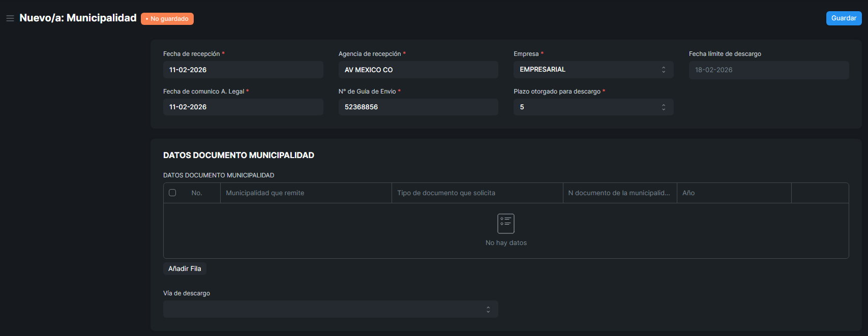Click the Fecha de recepción field
The image size is (868, 336).
243,70
